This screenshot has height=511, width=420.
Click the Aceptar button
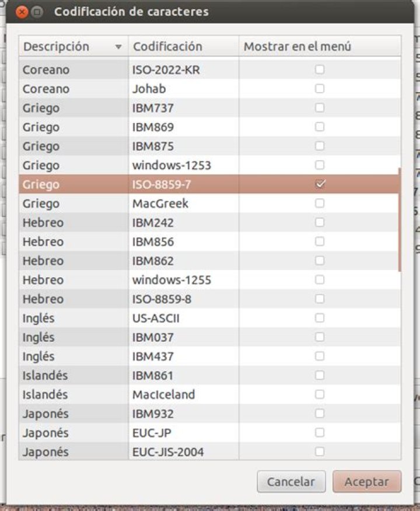point(367,481)
